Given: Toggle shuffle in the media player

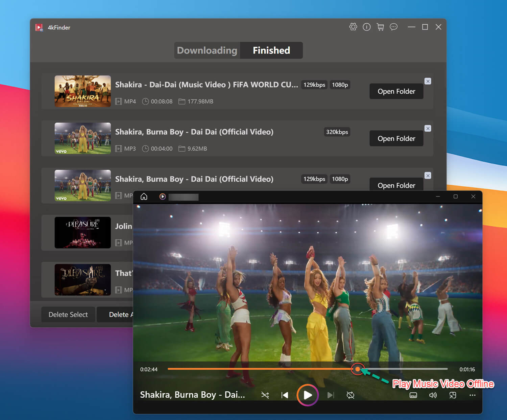Looking at the screenshot, I should coord(265,395).
